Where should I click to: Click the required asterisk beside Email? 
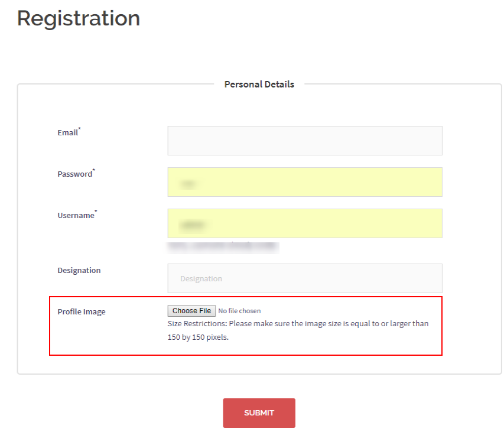click(x=80, y=129)
